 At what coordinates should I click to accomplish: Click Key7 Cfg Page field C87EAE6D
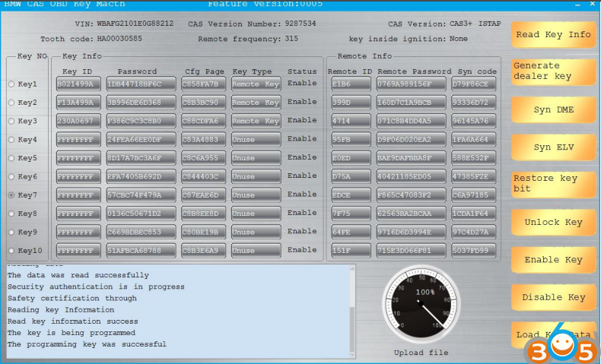(x=202, y=195)
